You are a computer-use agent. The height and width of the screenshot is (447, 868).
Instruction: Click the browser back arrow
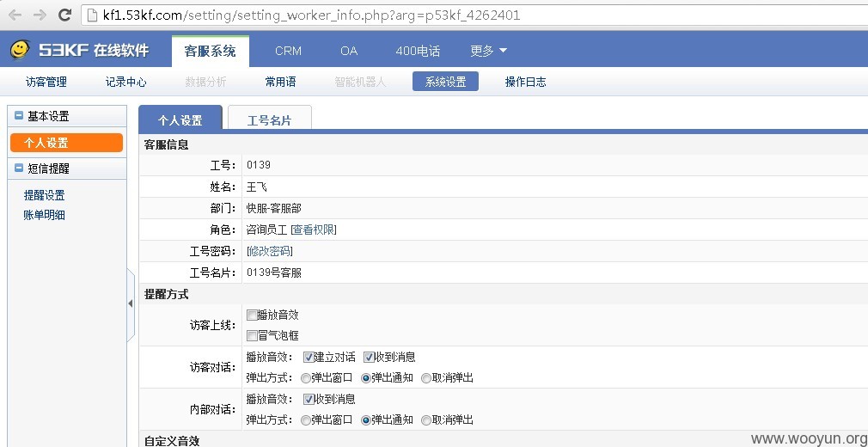(x=15, y=15)
